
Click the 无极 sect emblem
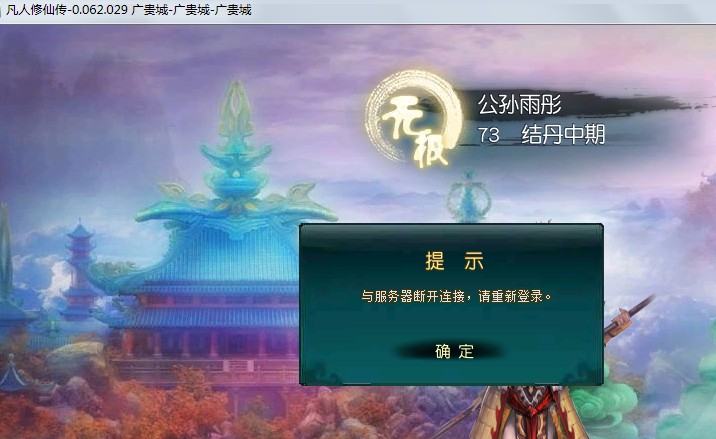click(x=414, y=120)
